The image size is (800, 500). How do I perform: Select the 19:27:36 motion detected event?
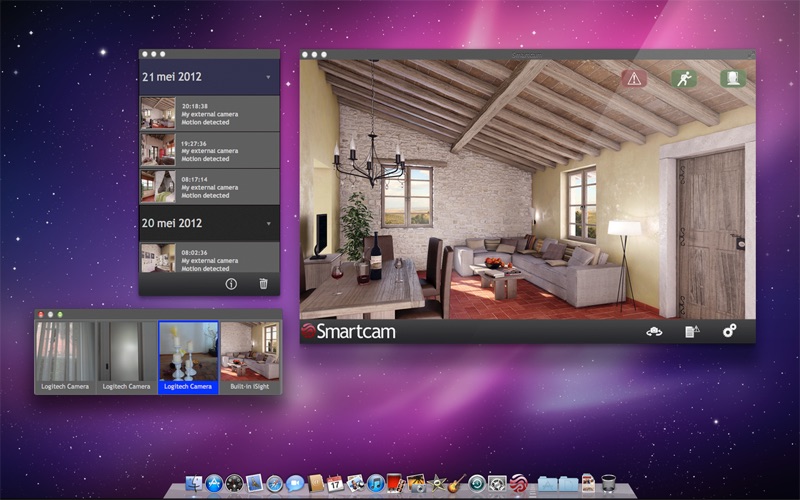208,150
